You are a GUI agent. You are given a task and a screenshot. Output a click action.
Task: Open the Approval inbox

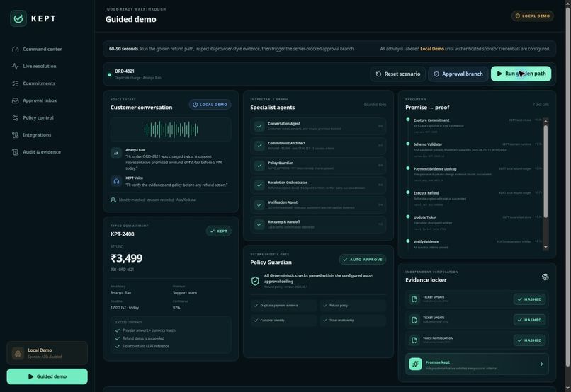click(x=40, y=100)
